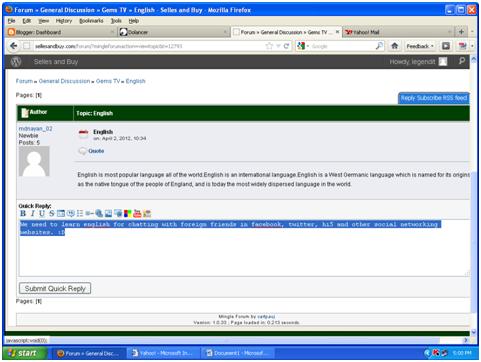This screenshot has height=362, width=481.
Task: Open the Gems TV breadcrumb link
Action: coord(108,81)
